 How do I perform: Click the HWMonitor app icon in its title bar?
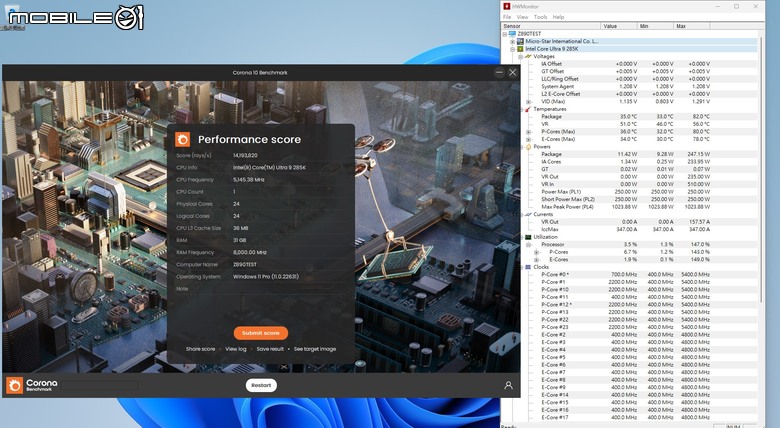507,6
